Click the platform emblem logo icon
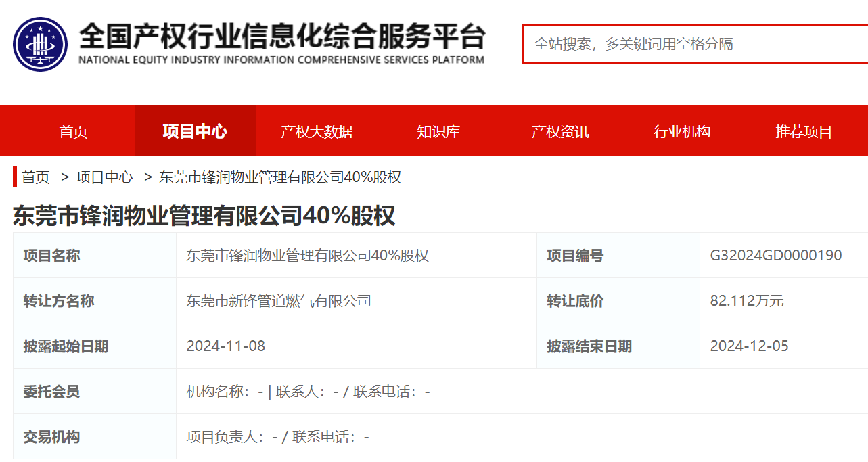The width and height of the screenshot is (868, 462). click(41, 44)
